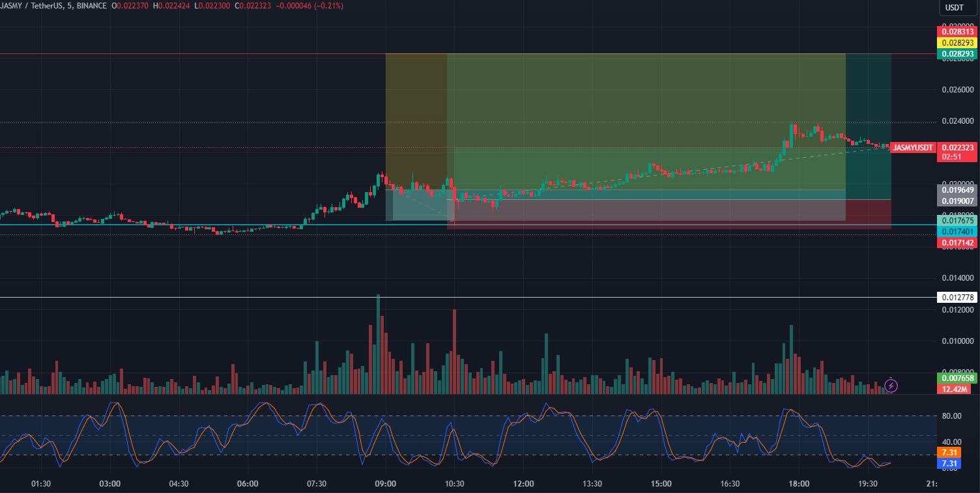
Task: Select the yellow 0.028293 price label
Action: click(x=957, y=42)
